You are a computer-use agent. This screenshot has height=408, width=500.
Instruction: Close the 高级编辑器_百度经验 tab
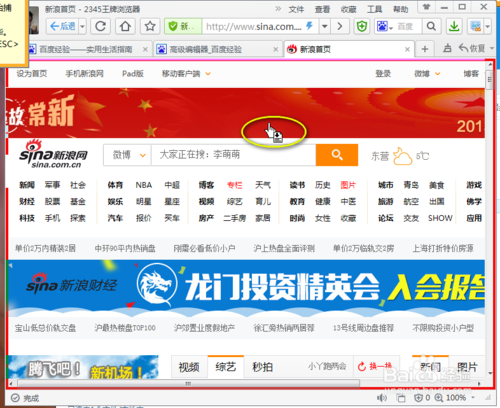276,50
